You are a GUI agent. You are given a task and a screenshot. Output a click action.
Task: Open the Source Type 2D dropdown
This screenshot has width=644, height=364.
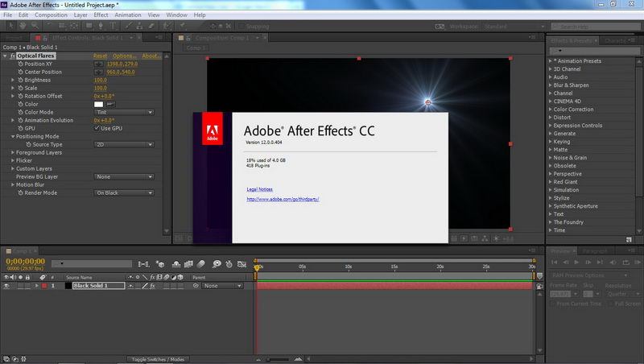tap(124, 145)
